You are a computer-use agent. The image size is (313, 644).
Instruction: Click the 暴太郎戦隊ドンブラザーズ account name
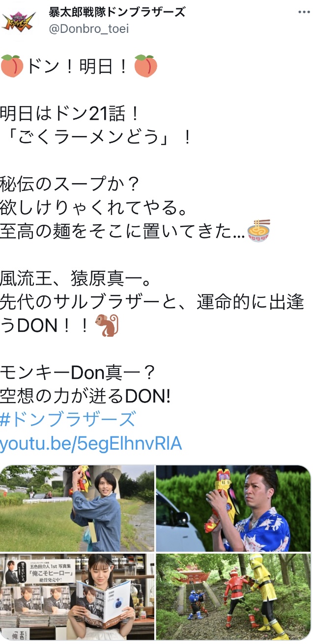point(117,12)
